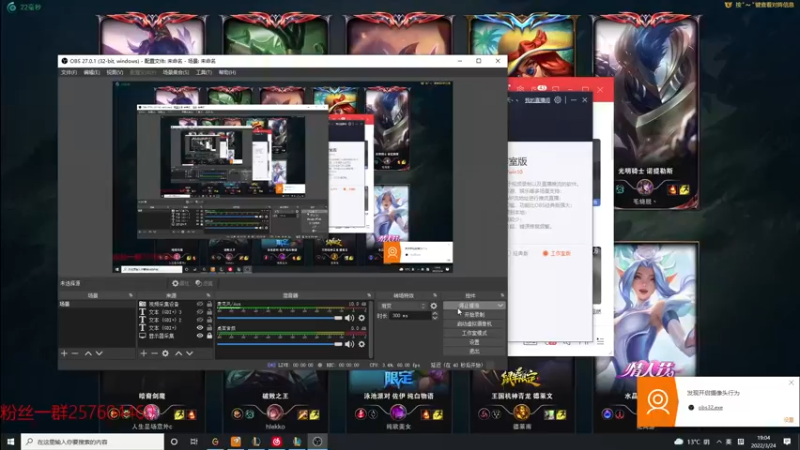The width and height of the screenshot is (800, 450).
Task: Open the 编辑(E) menu in OBS
Action: [91, 72]
